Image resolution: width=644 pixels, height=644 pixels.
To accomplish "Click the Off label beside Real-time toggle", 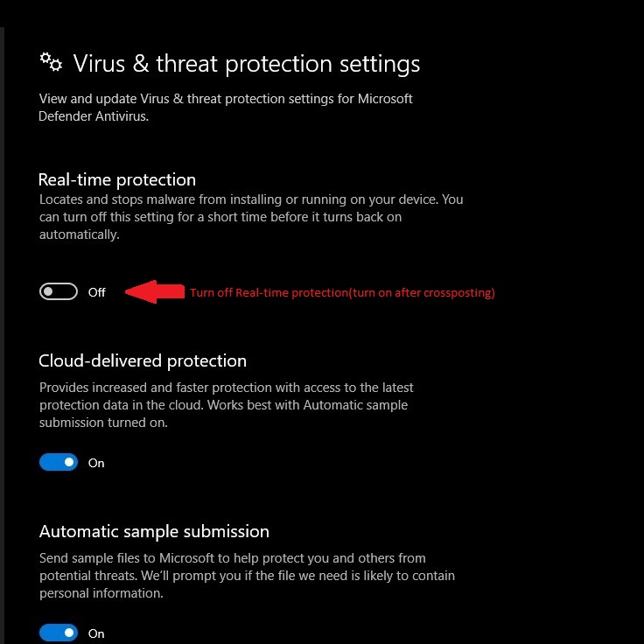I will pos(96,292).
